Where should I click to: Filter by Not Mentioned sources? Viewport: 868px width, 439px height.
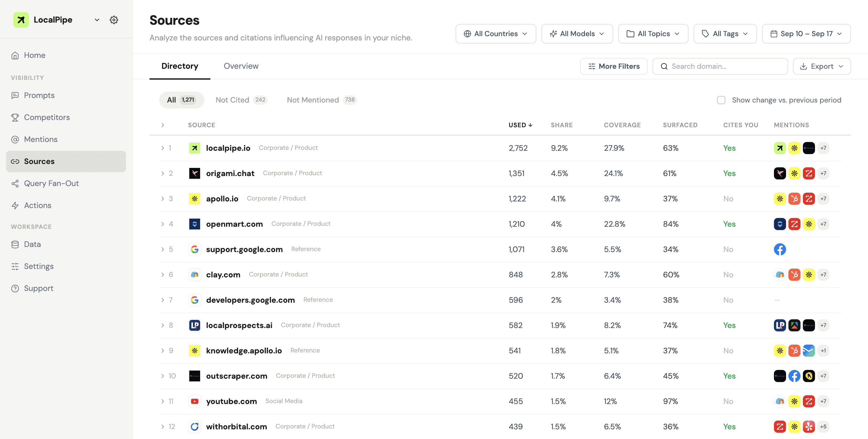[x=322, y=100]
